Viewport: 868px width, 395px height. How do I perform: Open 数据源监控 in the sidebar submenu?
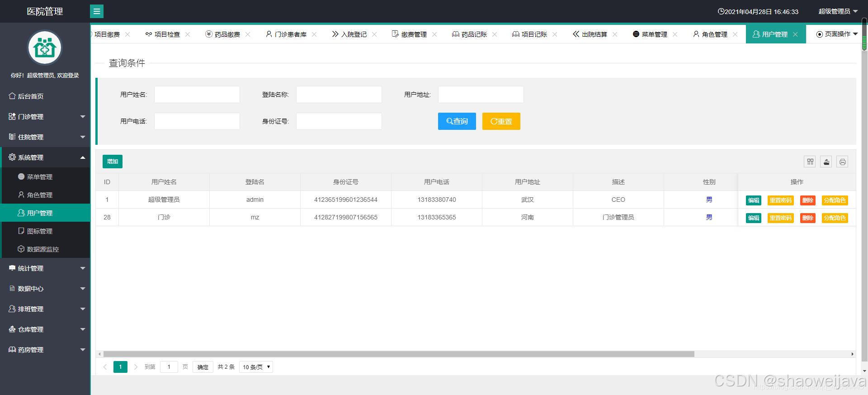point(45,249)
